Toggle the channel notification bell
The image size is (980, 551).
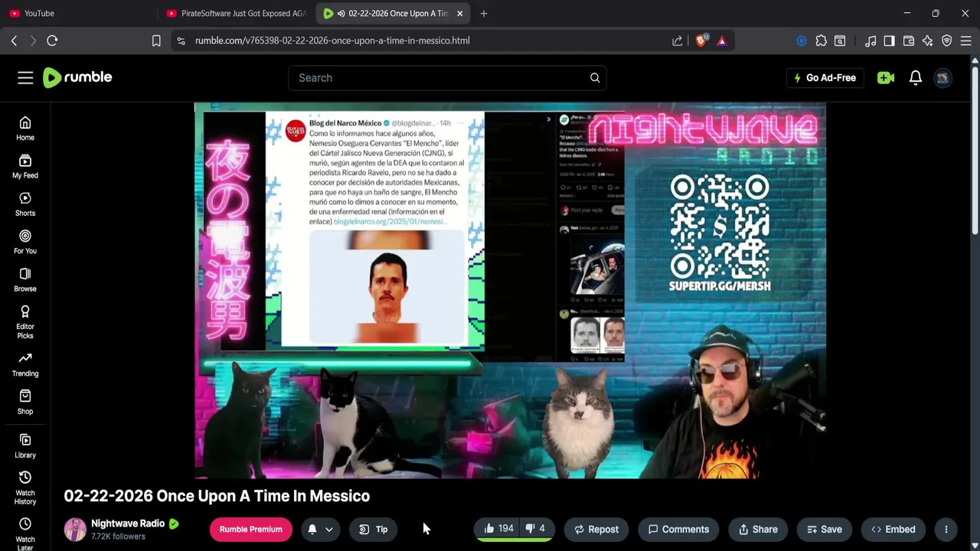pos(312,529)
